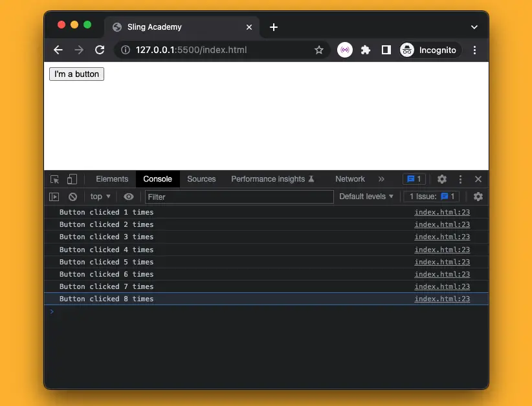Click the forward navigation arrow
532x406 pixels.
click(79, 50)
